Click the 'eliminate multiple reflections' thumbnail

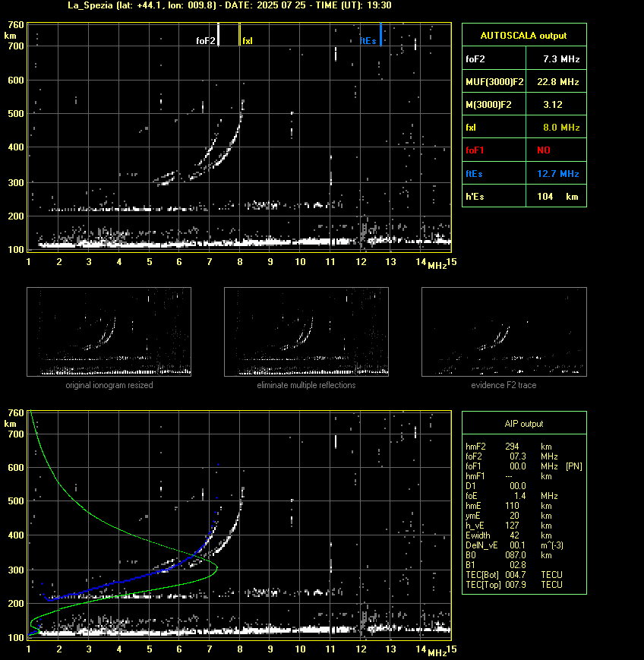point(306,332)
